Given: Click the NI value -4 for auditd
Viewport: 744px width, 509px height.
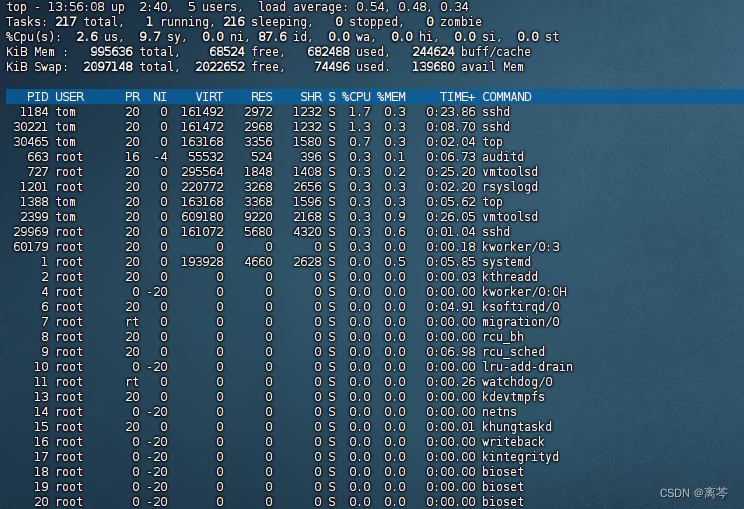Looking at the screenshot, I should coord(160,157).
